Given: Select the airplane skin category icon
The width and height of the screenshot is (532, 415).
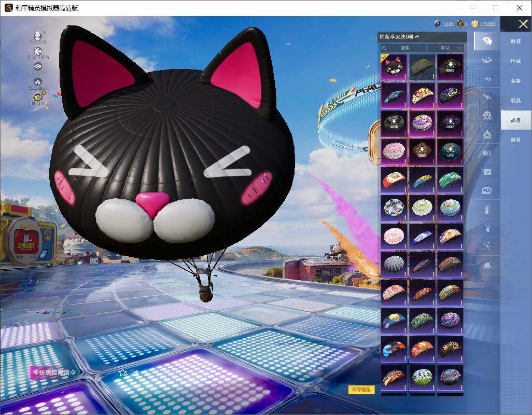Looking at the screenshot, I should [x=487, y=98].
